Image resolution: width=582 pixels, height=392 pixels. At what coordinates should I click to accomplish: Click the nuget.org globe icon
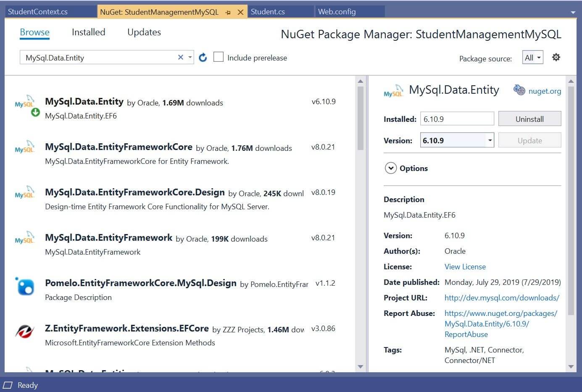pyautogui.click(x=519, y=90)
